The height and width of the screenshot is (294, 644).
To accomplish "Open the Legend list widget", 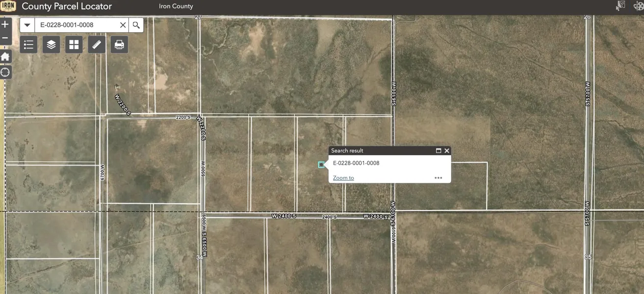I will [28, 45].
